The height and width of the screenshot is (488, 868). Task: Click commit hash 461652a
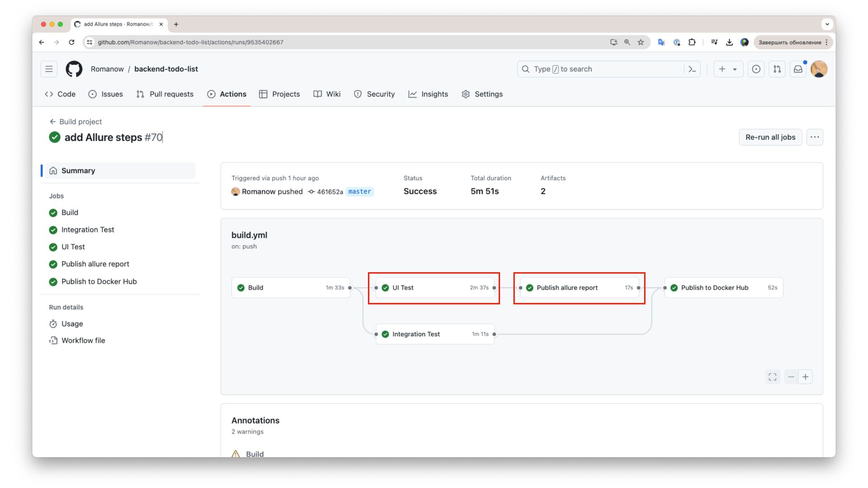330,192
